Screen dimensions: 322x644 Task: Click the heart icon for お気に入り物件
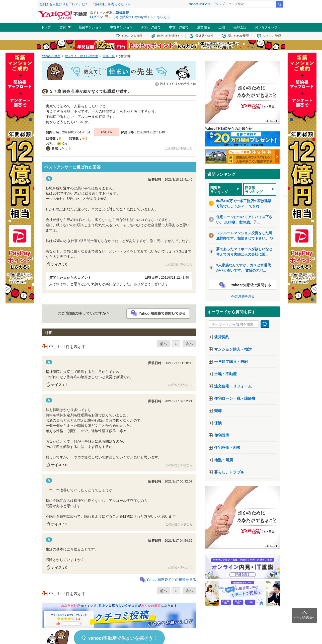pyautogui.click(x=118, y=36)
